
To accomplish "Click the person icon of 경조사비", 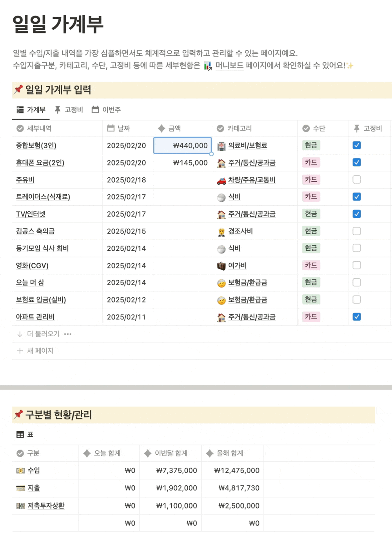I will (x=221, y=232).
